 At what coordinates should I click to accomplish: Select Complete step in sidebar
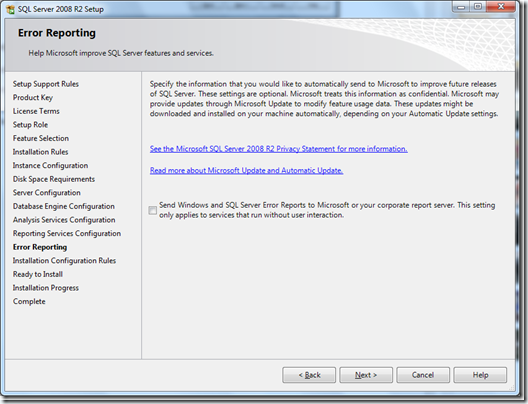point(29,301)
